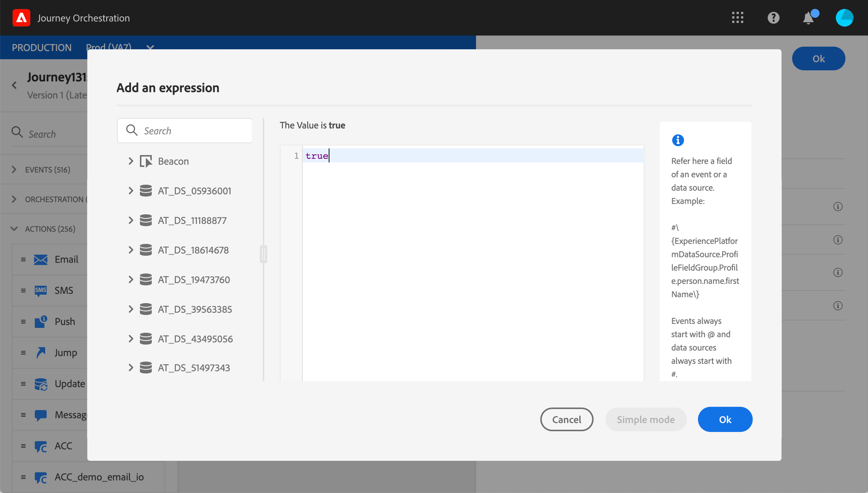The width and height of the screenshot is (868, 493).
Task: Expand the AT_DS_43495056 data source
Action: click(x=131, y=339)
